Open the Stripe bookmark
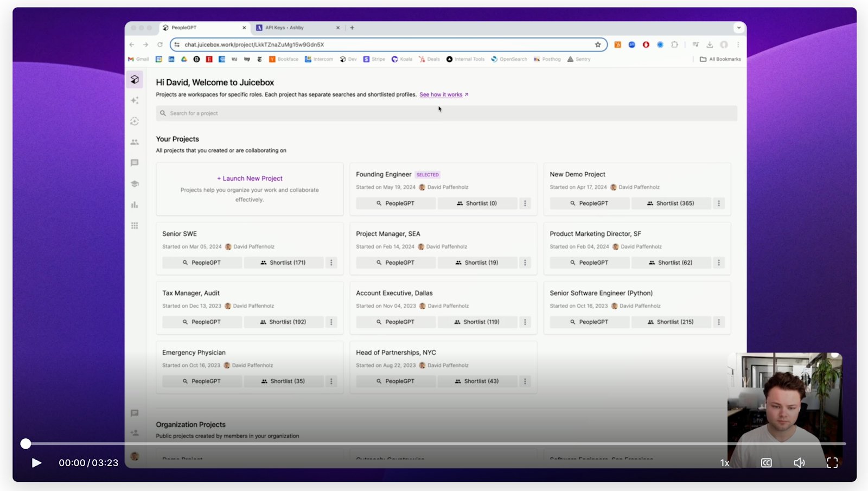 pyautogui.click(x=374, y=59)
